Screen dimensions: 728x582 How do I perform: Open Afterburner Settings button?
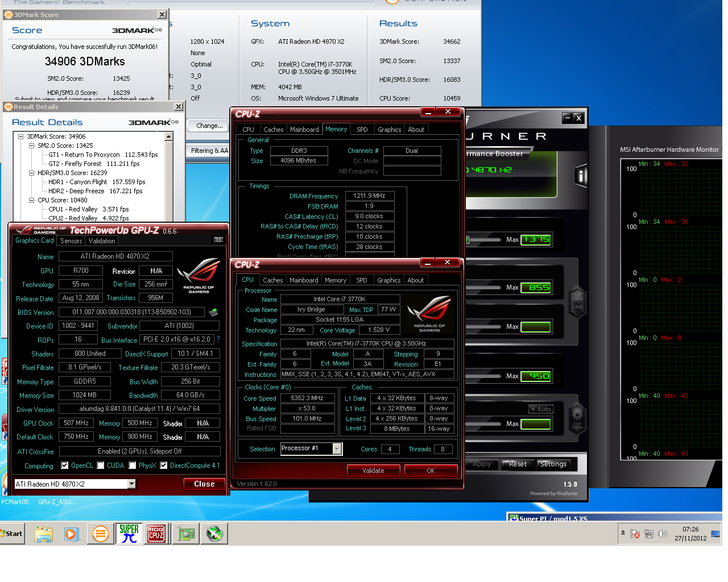(x=553, y=464)
